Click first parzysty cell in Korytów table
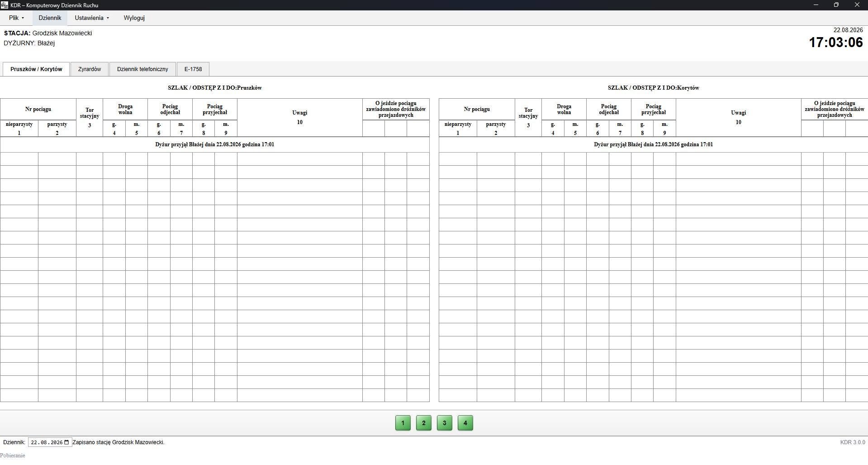This screenshot has height=465, width=868. point(496,159)
